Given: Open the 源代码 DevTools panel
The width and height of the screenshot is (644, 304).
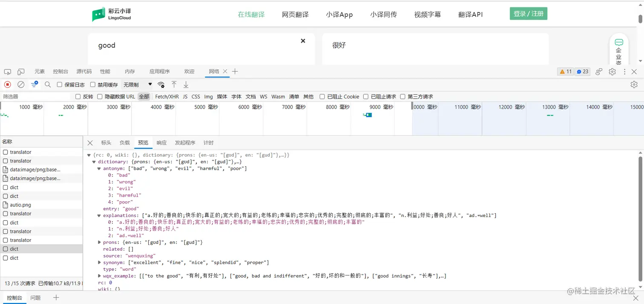Looking at the screenshot, I should (x=84, y=72).
